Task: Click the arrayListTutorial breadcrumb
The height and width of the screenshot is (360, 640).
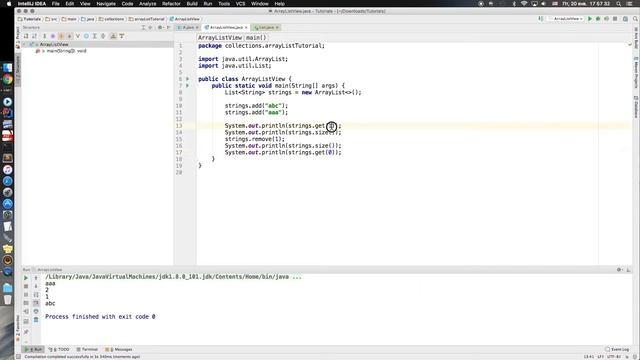Action: click(147, 19)
